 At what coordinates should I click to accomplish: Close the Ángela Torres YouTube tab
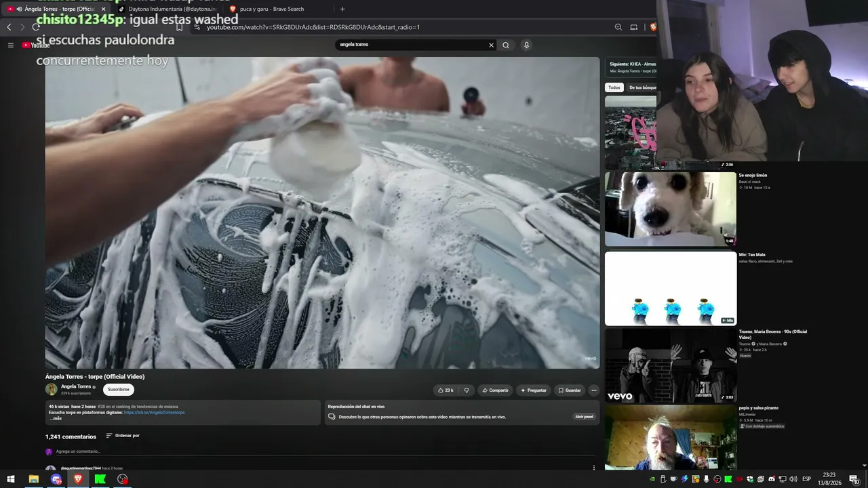103,9
